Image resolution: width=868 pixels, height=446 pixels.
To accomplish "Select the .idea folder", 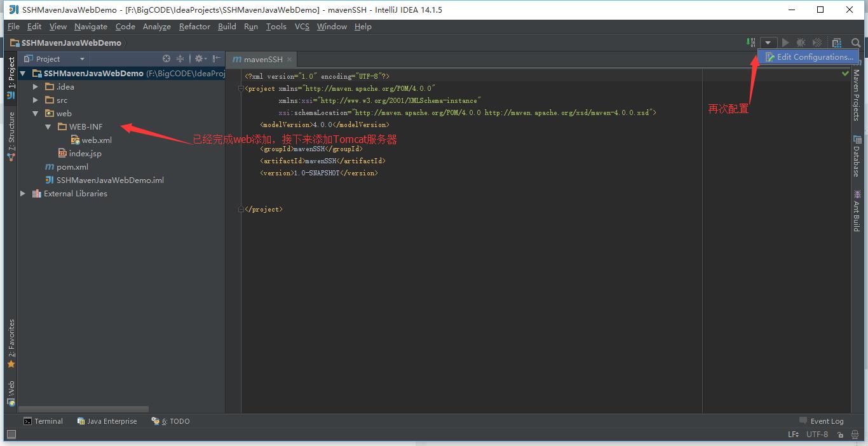I will 60,87.
